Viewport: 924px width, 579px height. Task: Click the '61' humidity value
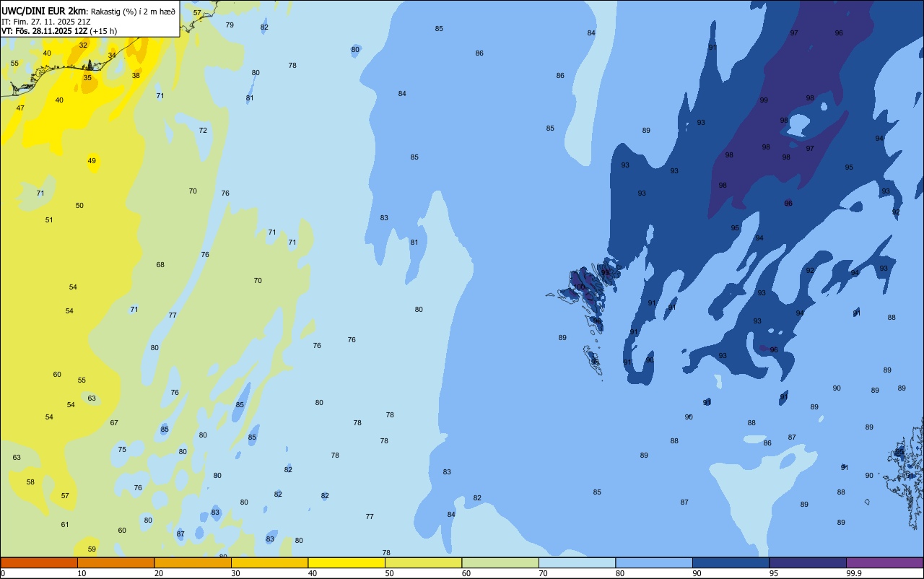click(x=65, y=524)
